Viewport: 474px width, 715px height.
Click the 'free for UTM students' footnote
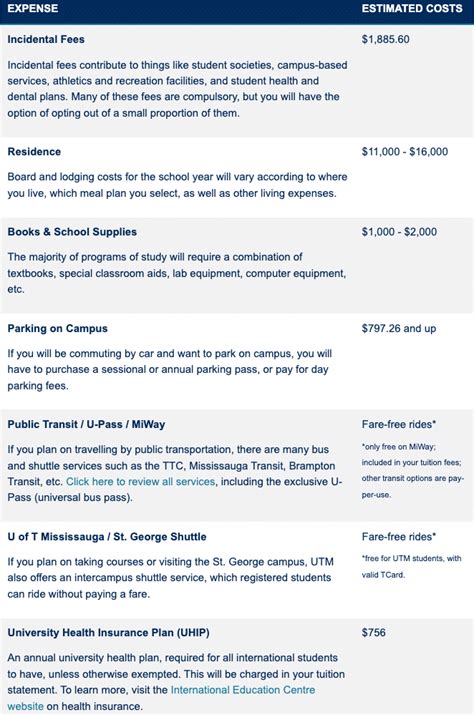[x=411, y=566]
